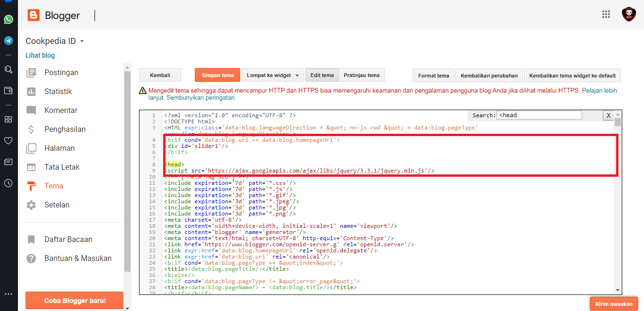Click the Kembalikan perubahan button
Screen dimensions: 644x311
tap(489, 76)
